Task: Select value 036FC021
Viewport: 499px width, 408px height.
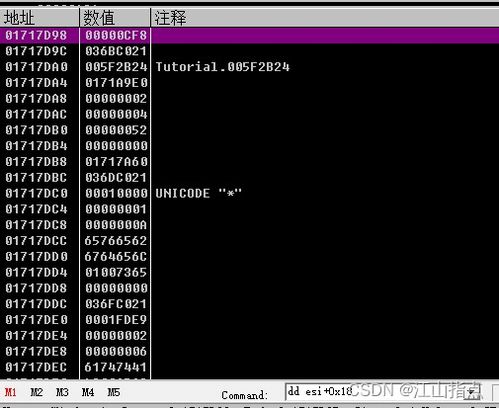Action: [116, 304]
